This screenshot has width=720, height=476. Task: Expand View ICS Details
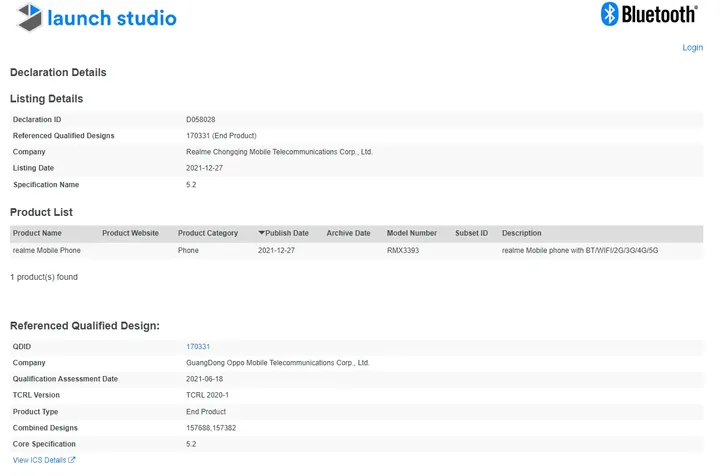(x=38, y=460)
